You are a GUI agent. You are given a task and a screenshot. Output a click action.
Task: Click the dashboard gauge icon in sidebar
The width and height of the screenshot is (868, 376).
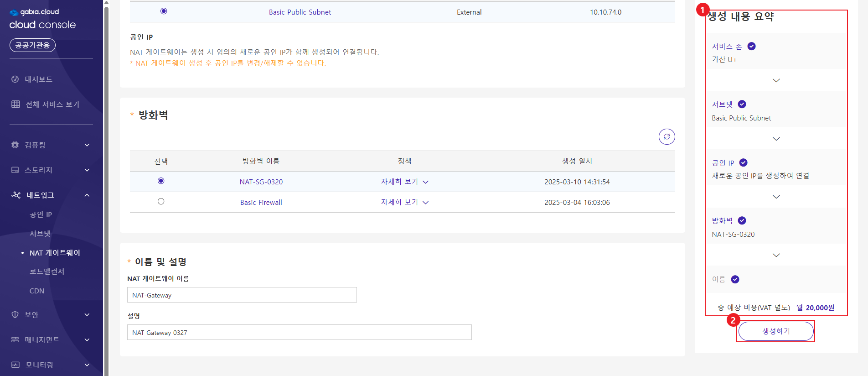coord(15,79)
